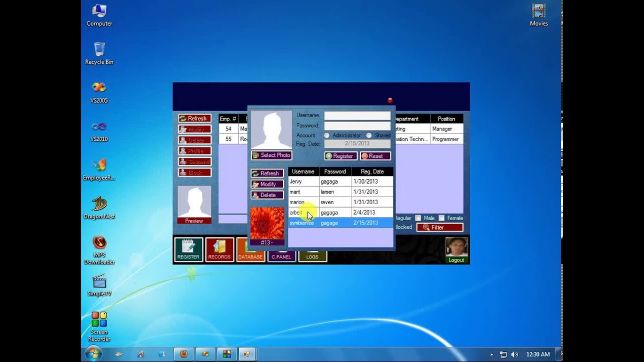644x362 pixels.
Task: Focus the Username input field
Action: (x=357, y=116)
